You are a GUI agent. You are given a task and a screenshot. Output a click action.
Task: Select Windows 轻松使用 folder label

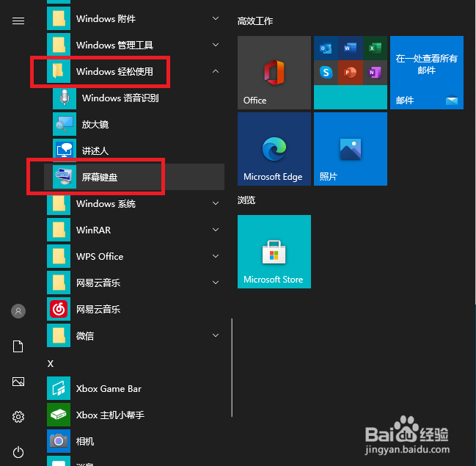pos(114,72)
